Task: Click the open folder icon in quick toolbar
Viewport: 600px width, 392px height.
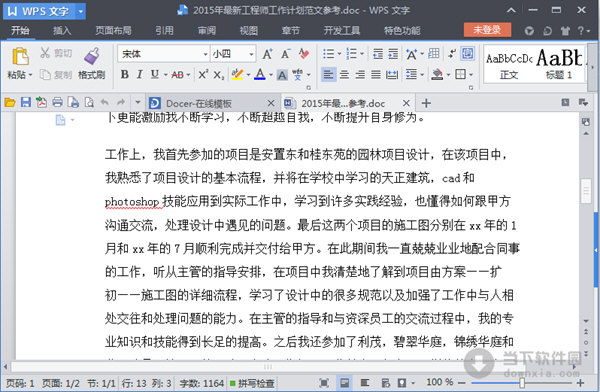Action: 10,102
